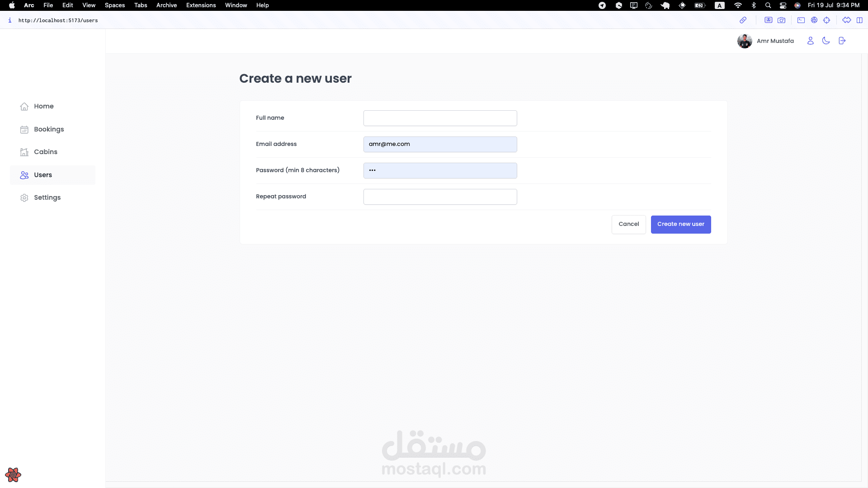Viewport: 868px width, 488px height.
Task: Open the Apple menu
Action: point(12,5)
